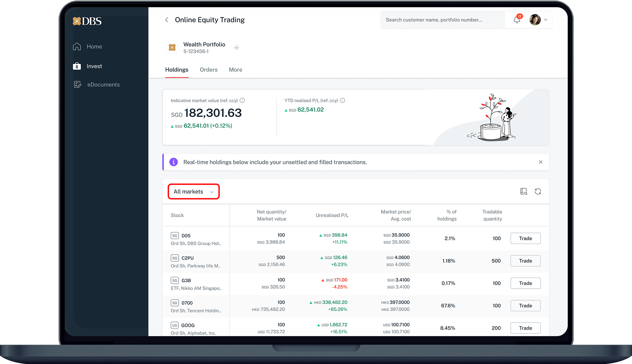Expand the Wealth Portfolio selector chevron
Image resolution: width=632 pixels, height=364 pixels.
tap(237, 48)
